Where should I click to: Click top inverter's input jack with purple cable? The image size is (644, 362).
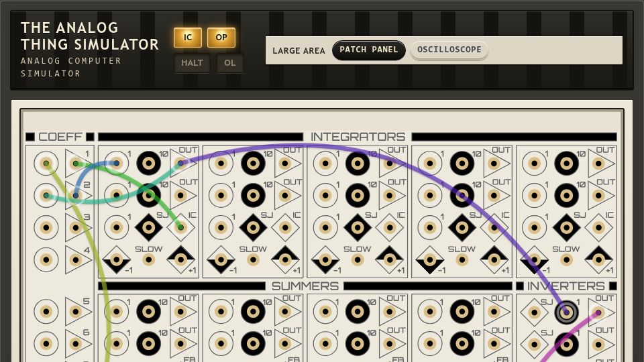pyautogui.click(x=566, y=312)
